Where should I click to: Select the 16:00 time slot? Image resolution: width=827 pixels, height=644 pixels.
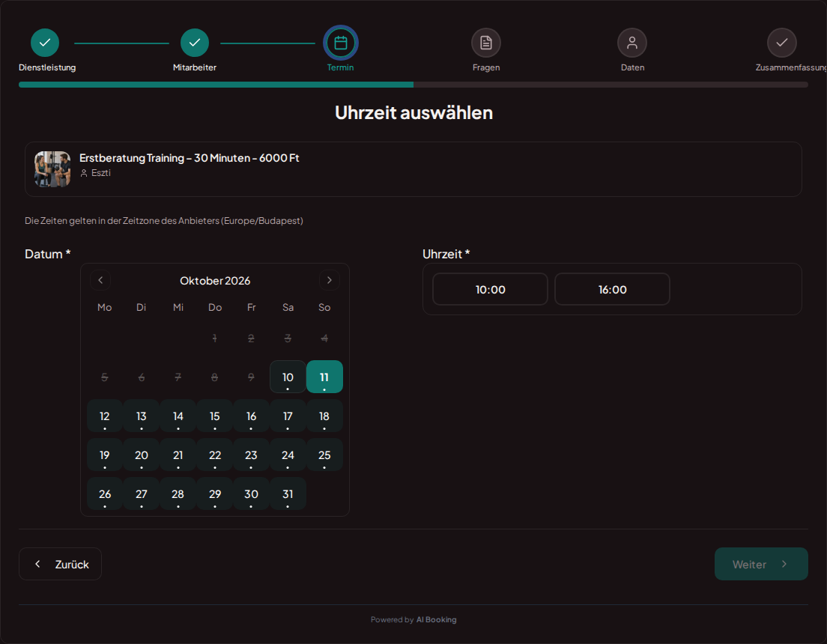point(612,289)
